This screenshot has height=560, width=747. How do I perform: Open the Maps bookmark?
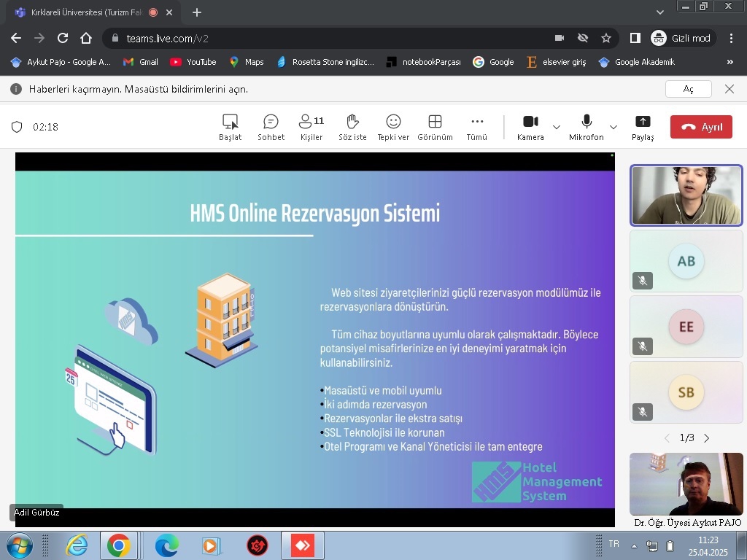[247, 62]
